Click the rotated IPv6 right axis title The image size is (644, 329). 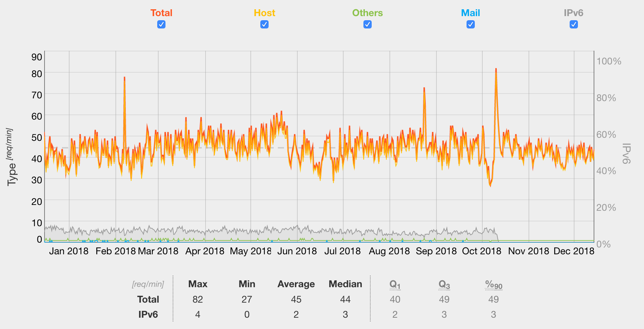(626, 154)
